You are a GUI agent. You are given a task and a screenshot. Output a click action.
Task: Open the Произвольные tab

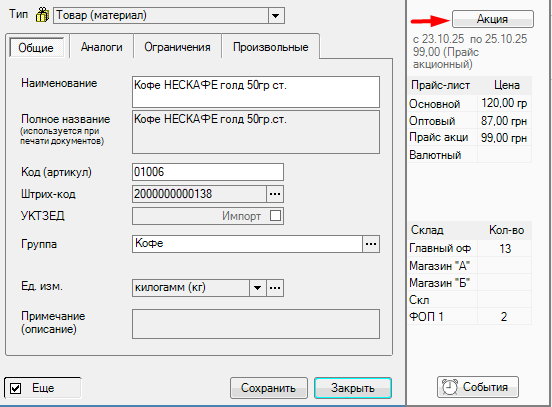point(271,47)
